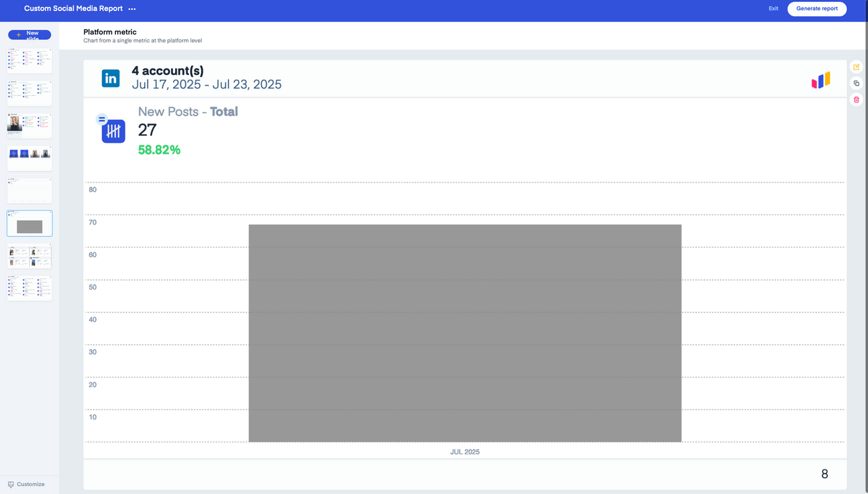The image size is (868, 494).
Task: Click the y-axis label 10
Action: coord(93,417)
